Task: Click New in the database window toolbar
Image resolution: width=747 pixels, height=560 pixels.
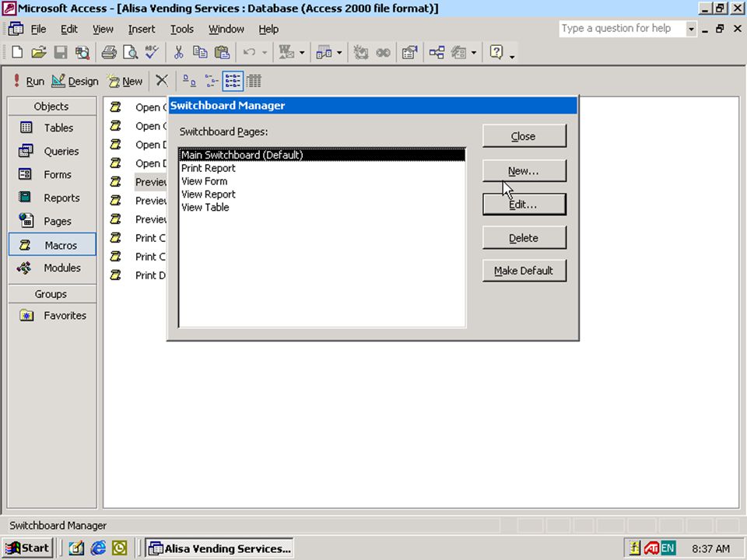Action: 124,82
